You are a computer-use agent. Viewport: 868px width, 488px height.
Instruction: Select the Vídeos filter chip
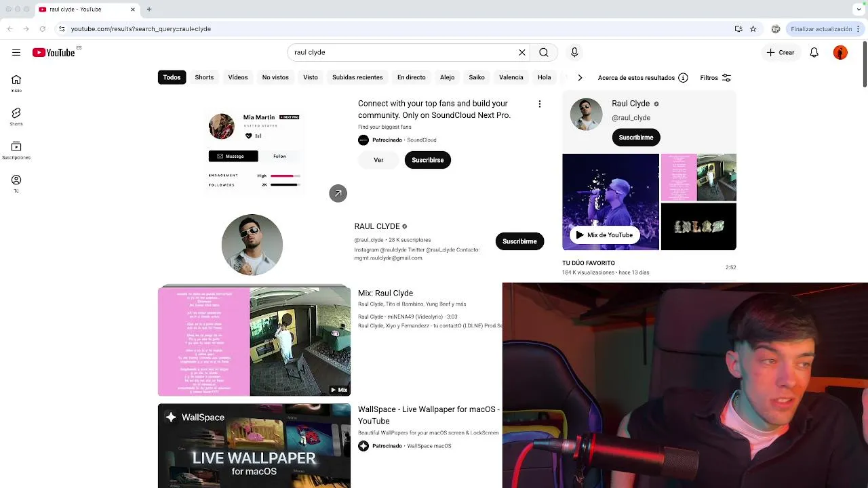[x=238, y=77]
